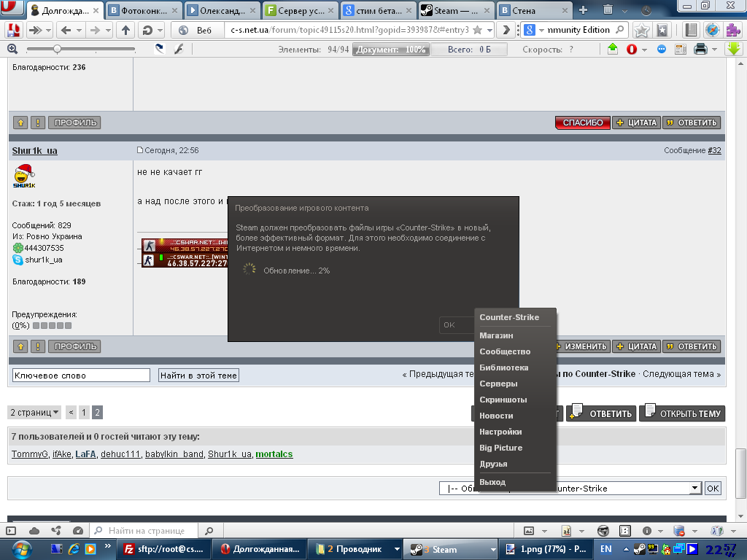Open the back history dropdown arrow
This screenshot has width=747, height=560.
79,31
